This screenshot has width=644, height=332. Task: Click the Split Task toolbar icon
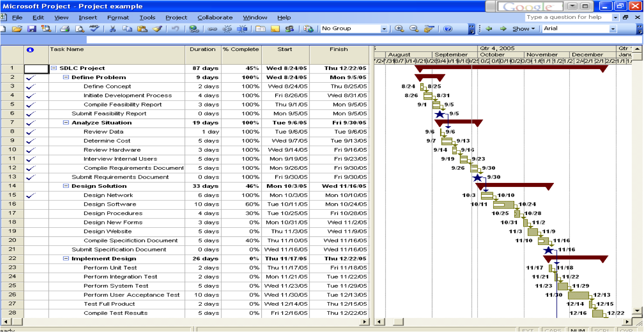click(x=242, y=29)
